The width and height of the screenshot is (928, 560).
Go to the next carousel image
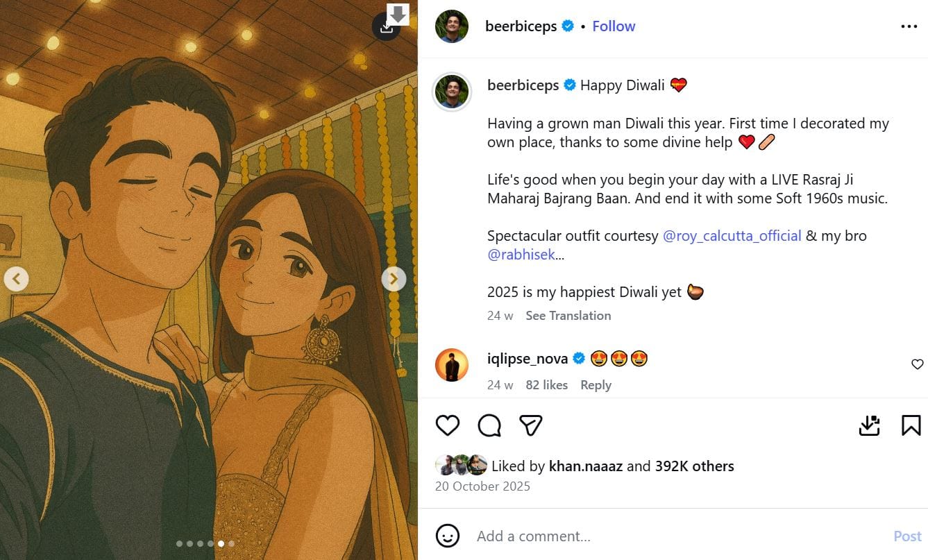pyautogui.click(x=394, y=279)
